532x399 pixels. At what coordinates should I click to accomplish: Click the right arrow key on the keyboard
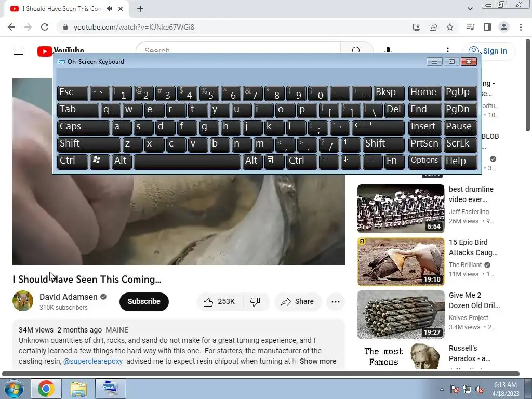373,161
